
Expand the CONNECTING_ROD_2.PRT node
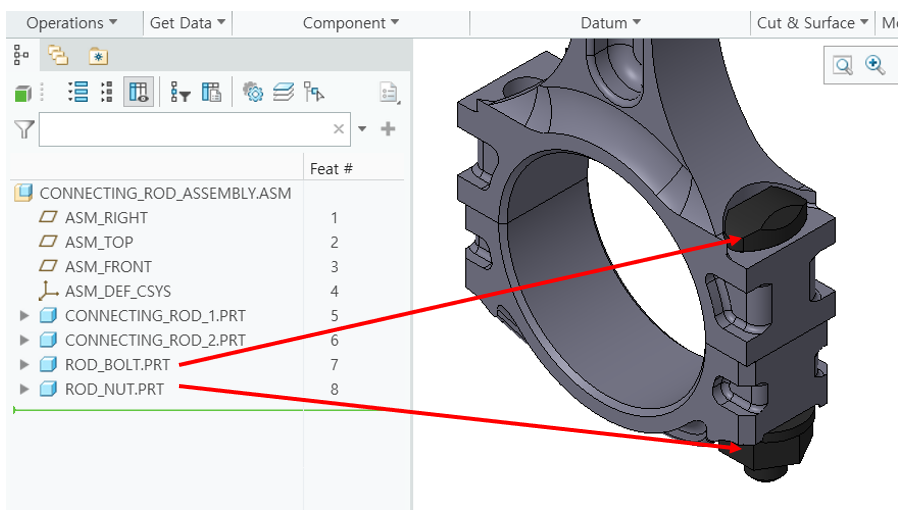click(x=24, y=341)
